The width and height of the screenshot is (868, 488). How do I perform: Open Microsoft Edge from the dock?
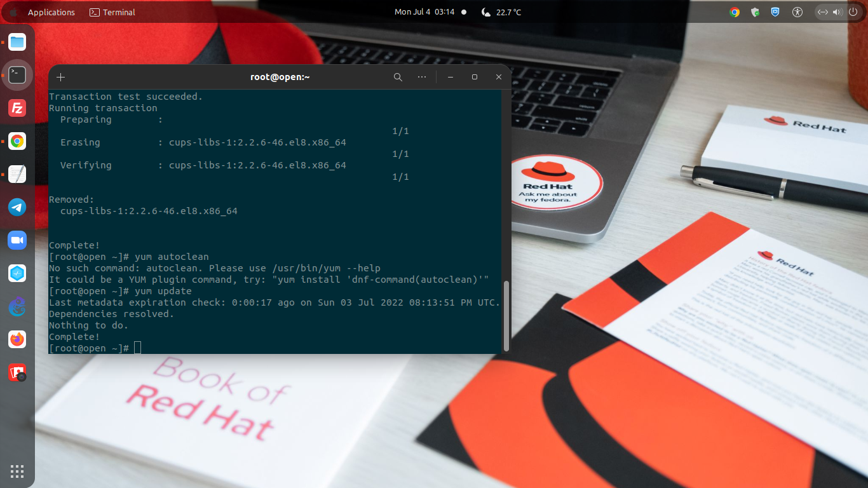(x=17, y=306)
